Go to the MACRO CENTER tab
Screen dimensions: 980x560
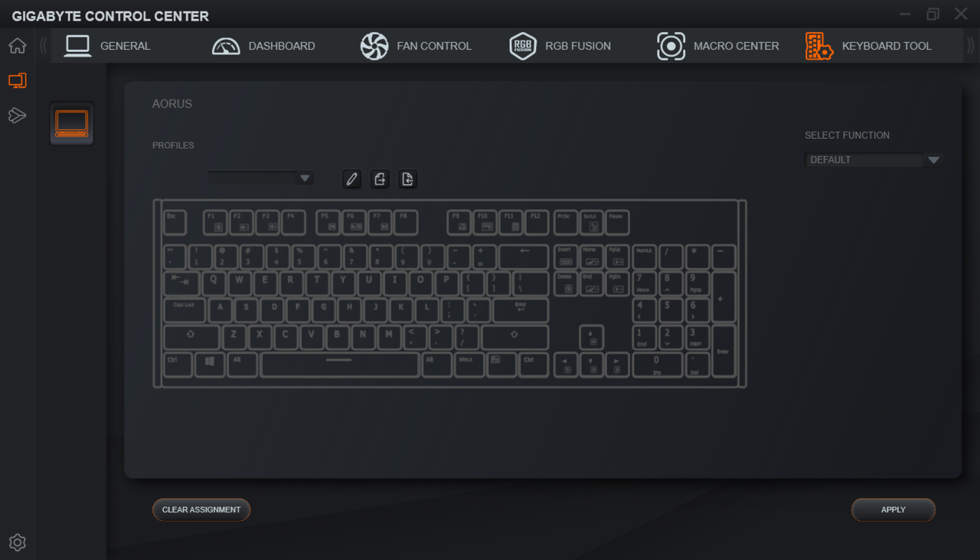718,46
